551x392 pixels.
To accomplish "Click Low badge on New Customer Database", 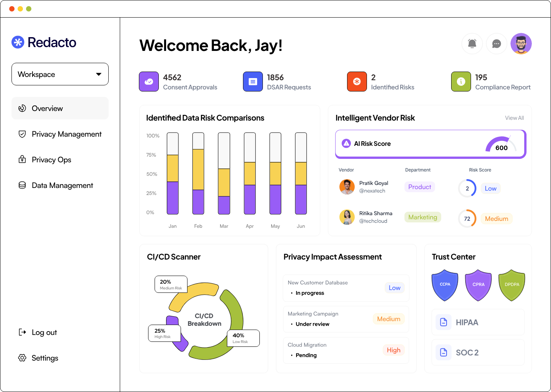I will pyautogui.click(x=395, y=288).
